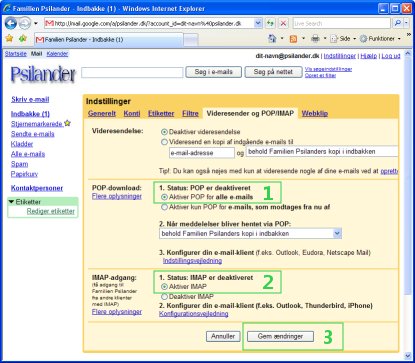This screenshot has height=363, width=415.
Task: Click the Gem ændringer button
Action: click(280, 336)
